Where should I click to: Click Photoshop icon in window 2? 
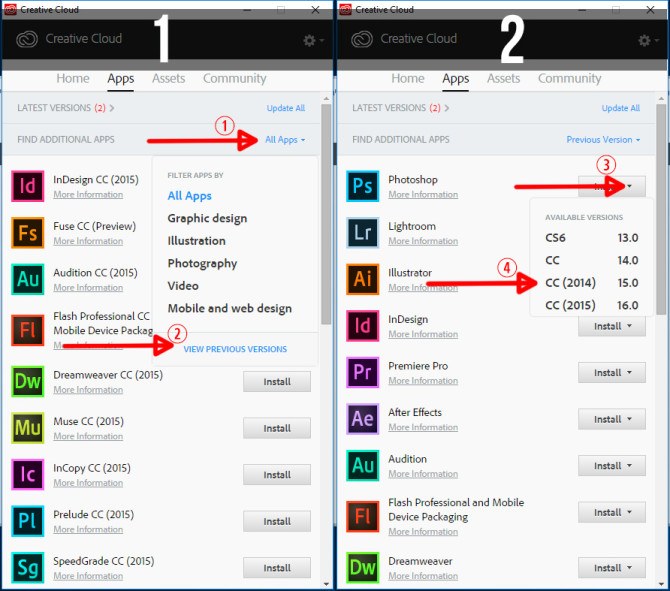pyautogui.click(x=362, y=186)
